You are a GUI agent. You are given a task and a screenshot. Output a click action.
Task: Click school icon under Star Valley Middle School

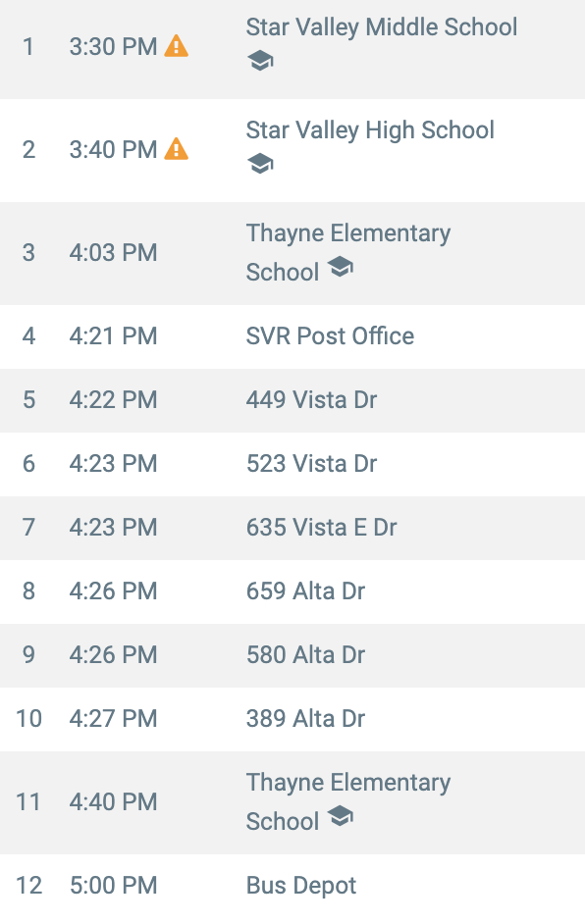[260, 60]
